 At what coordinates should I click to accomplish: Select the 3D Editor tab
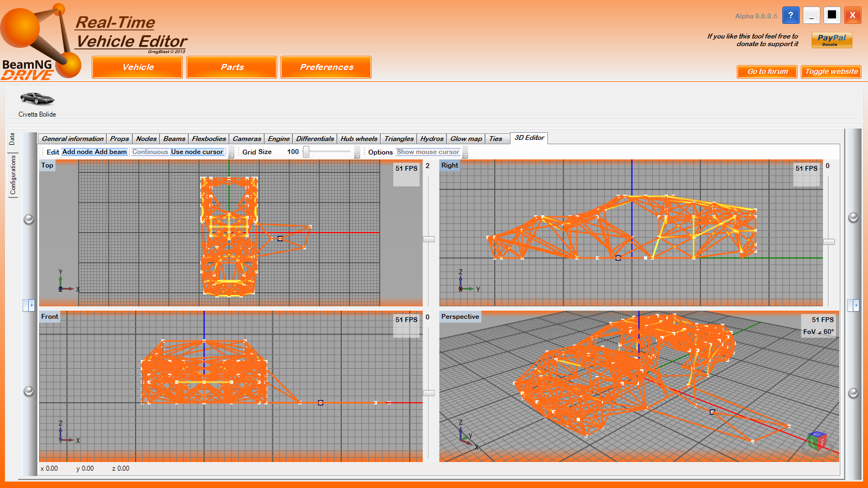coord(529,138)
